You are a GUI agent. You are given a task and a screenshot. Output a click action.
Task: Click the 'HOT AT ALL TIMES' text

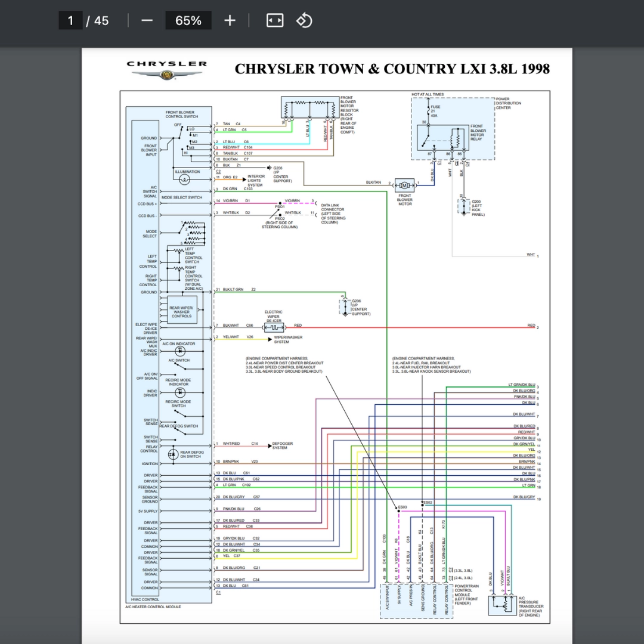[x=428, y=94]
